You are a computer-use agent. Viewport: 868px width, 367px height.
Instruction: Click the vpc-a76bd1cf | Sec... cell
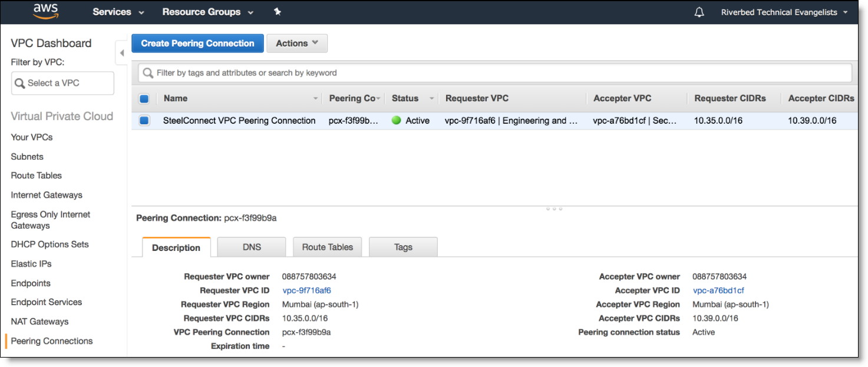(635, 120)
